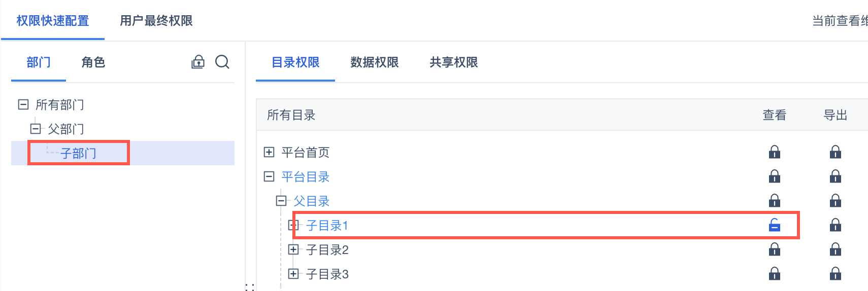Click 导出 lock icon for 子目录3

(x=836, y=274)
